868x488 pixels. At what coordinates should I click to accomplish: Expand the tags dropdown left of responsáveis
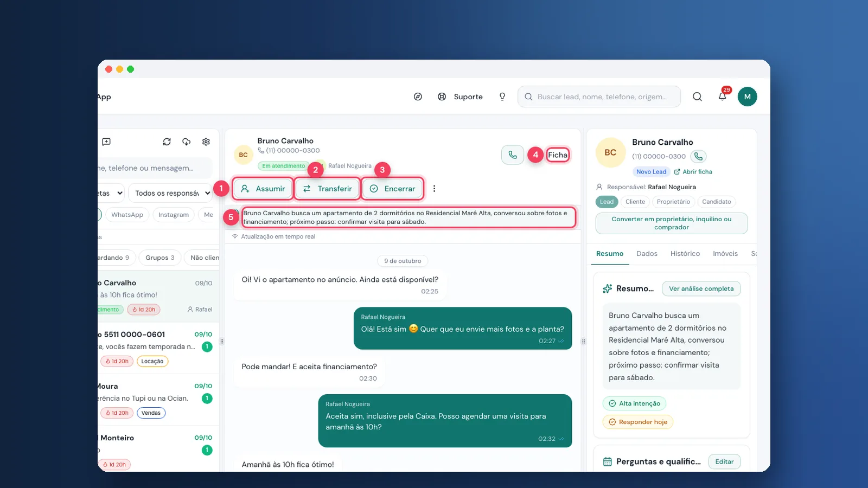point(111,193)
